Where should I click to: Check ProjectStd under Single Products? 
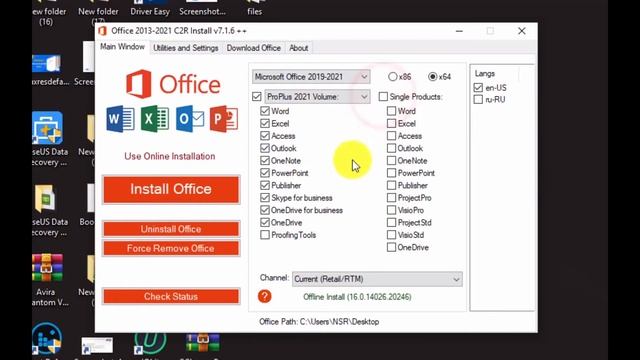pos(391,222)
